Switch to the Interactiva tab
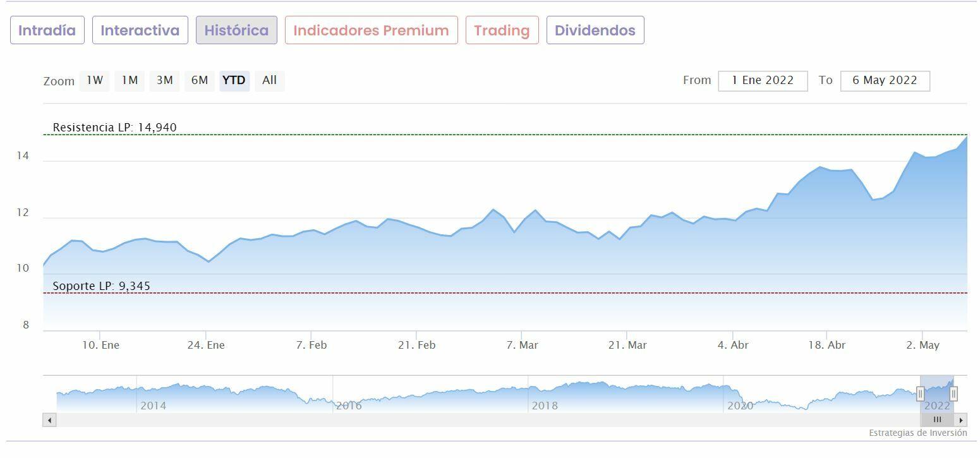The height and width of the screenshot is (458, 980). (x=140, y=30)
